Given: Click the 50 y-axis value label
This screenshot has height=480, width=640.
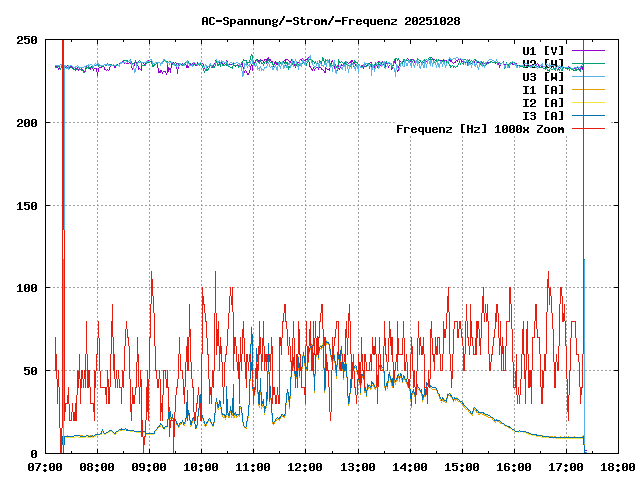Looking at the screenshot, I should (x=31, y=371).
